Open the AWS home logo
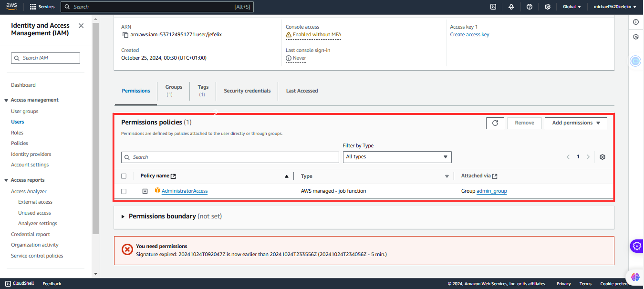The image size is (644, 289). point(12,7)
